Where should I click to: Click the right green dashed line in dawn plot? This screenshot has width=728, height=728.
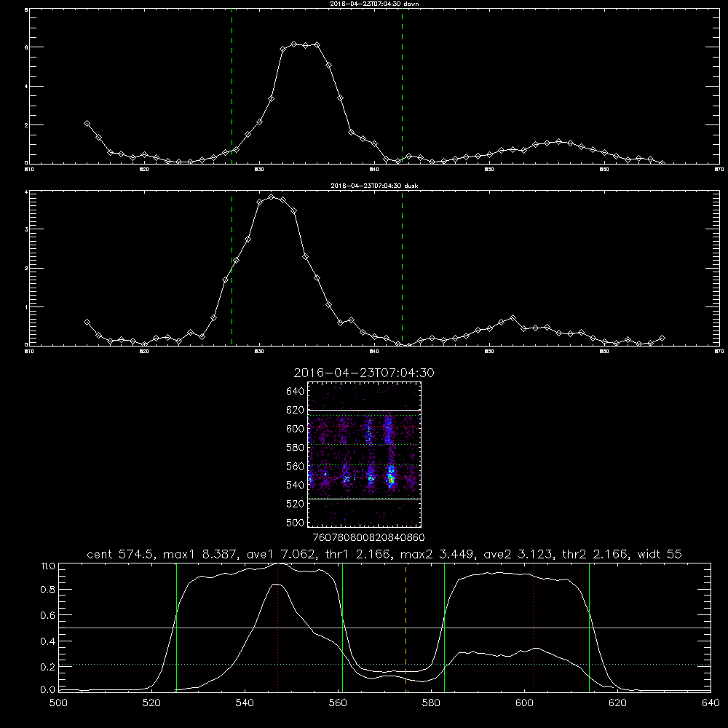point(402,87)
